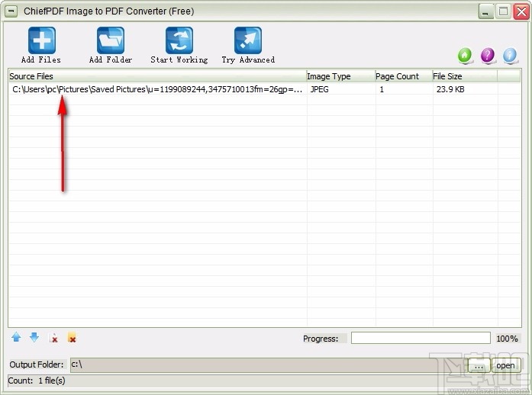This screenshot has width=532, height=395.
Task: Click the Count 1 file(s) status bar
Action: tap(265, 381)
